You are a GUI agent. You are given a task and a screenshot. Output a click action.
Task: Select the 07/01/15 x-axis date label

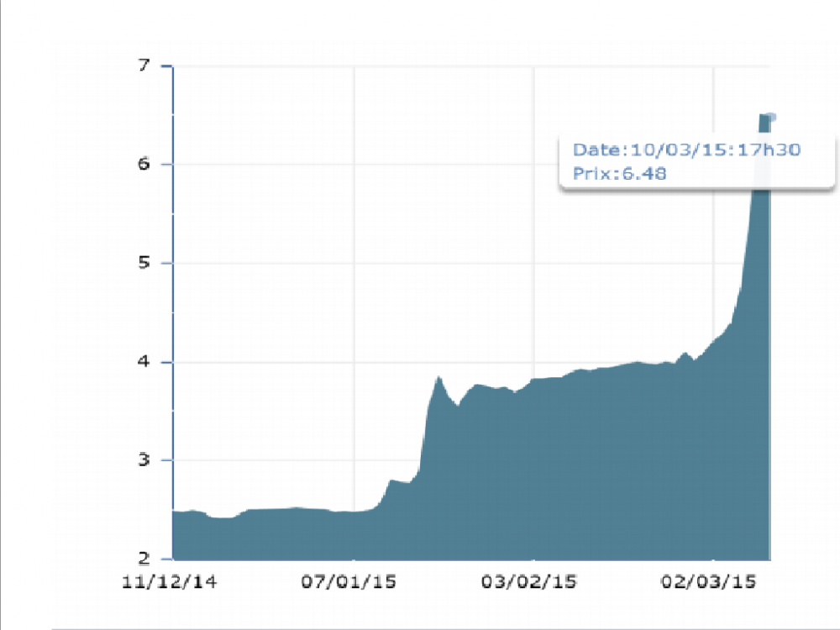click(349, 582)
